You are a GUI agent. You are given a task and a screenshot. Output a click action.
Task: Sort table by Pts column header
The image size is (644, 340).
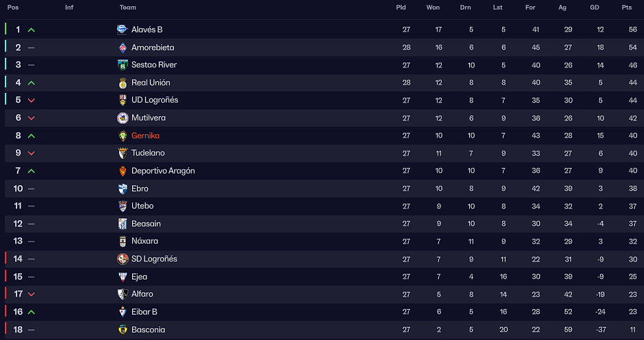626,8
